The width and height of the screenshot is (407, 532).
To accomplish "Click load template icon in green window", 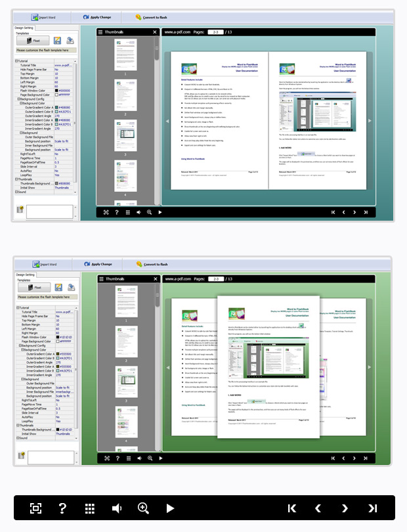I will [71, 288].
